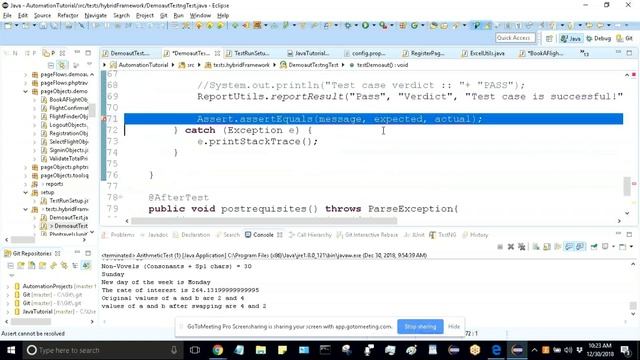This screenshot has width=640, height=360.
Task: Open the dropdown next to Run button
Action: tap(373, 26)
